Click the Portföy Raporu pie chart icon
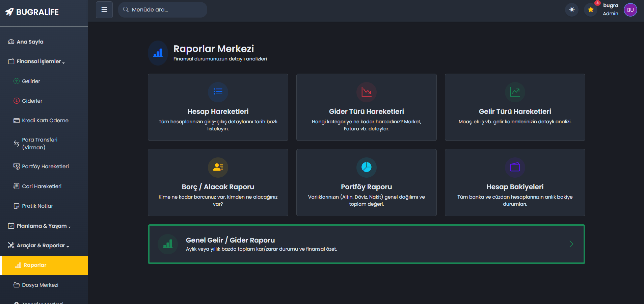The image size is (644, 304). click(366, 167)
